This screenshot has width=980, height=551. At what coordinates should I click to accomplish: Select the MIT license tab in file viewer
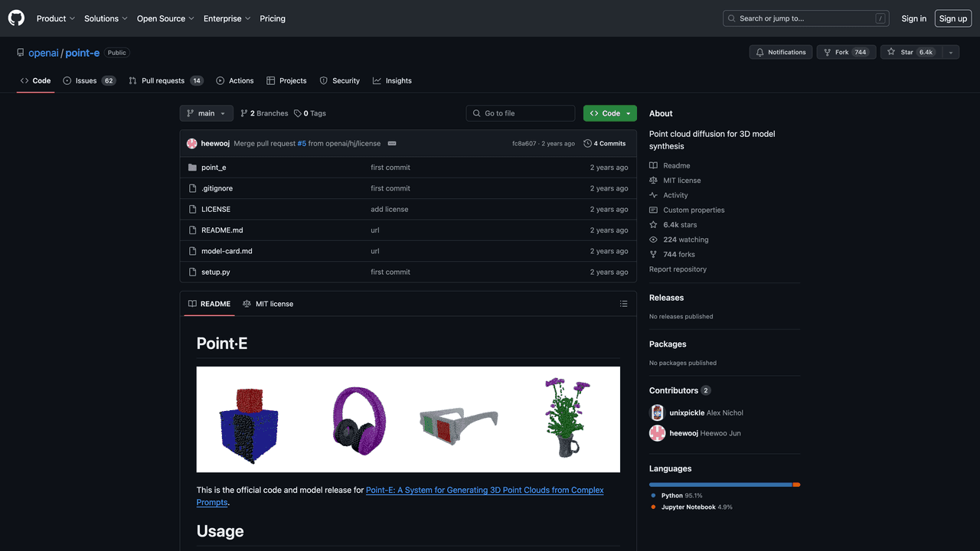pyautogui.click(x=268, y=304)
